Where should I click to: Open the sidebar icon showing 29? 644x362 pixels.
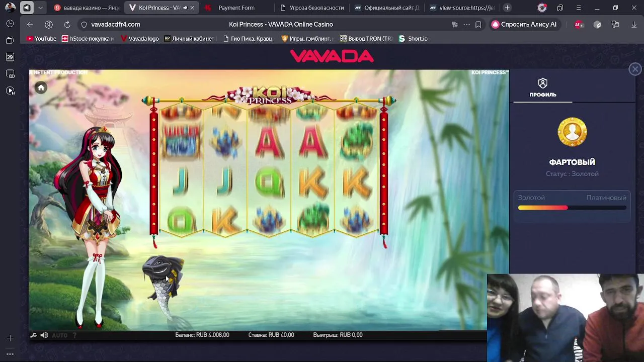10,57
